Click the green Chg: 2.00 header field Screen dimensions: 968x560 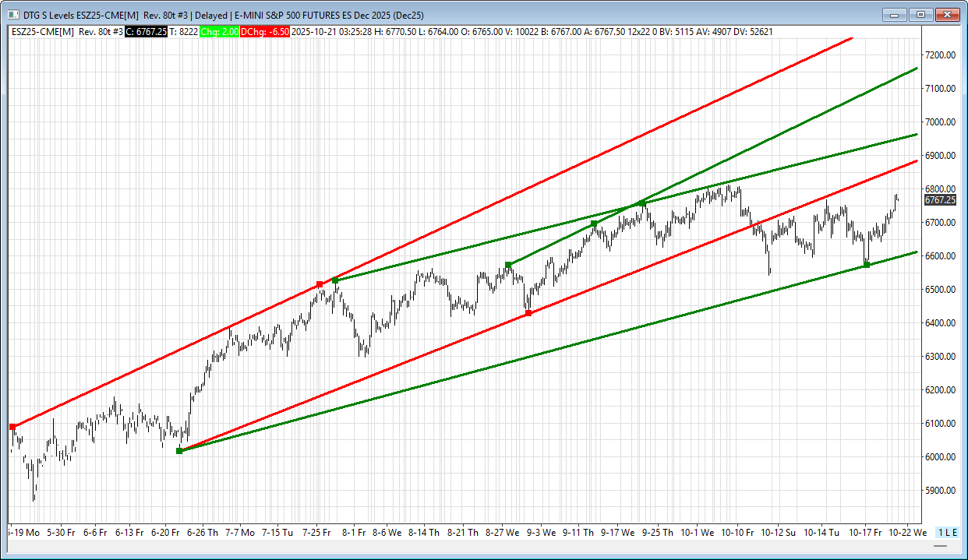[x=220, y=32]
